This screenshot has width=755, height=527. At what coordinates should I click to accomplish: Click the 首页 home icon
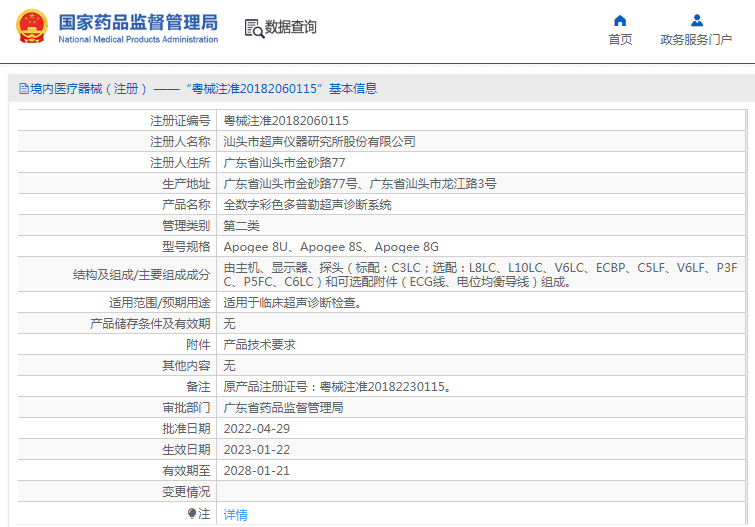tap(620, 21)
